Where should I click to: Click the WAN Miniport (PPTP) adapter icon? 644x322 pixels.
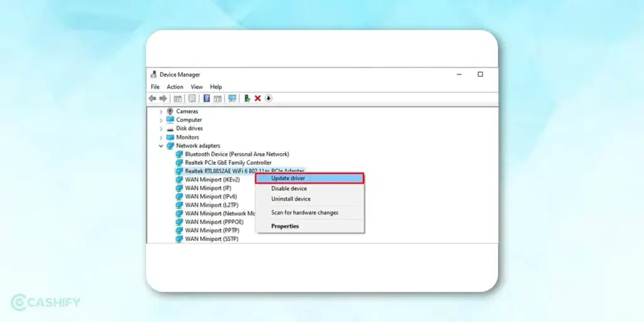179,230
